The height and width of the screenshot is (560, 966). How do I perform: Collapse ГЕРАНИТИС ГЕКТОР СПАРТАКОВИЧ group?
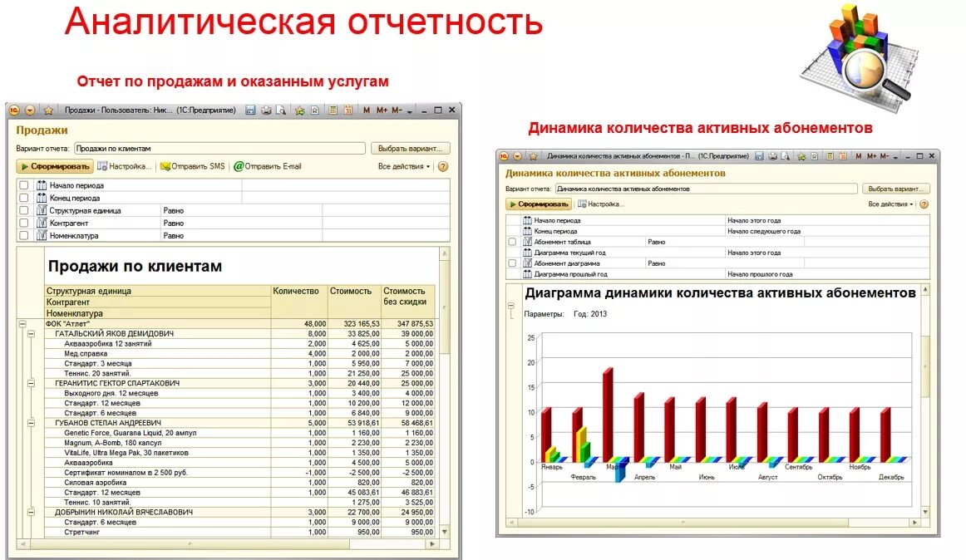[x=31, y=383]
